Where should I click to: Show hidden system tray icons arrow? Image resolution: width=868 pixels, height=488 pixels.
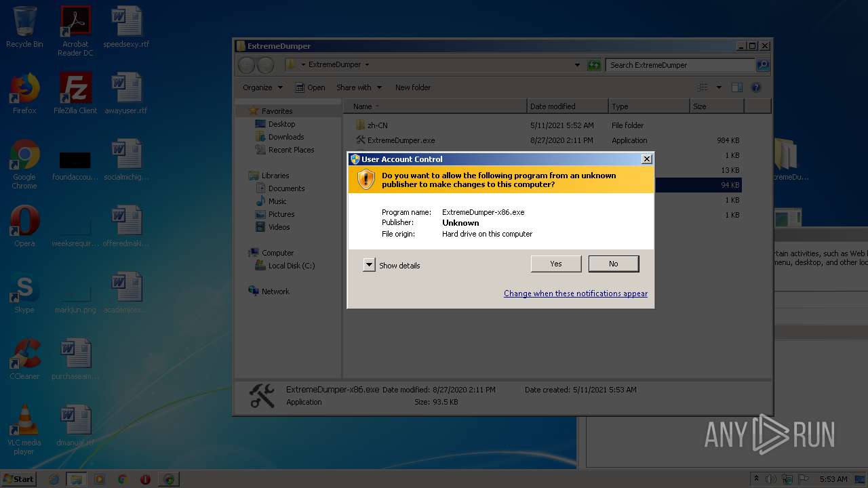pyautogui.click(x=756, y=479)
